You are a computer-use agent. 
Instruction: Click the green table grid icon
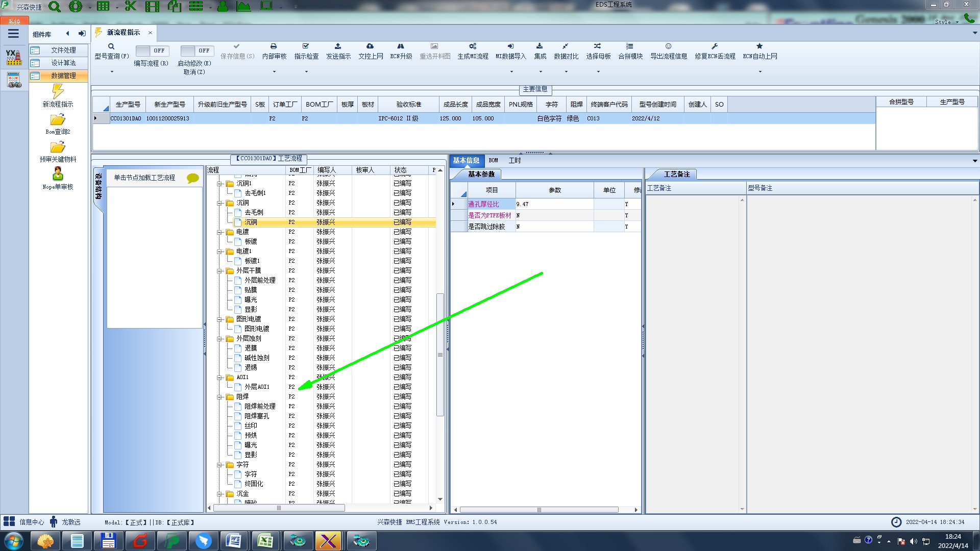tap(103, 6)
